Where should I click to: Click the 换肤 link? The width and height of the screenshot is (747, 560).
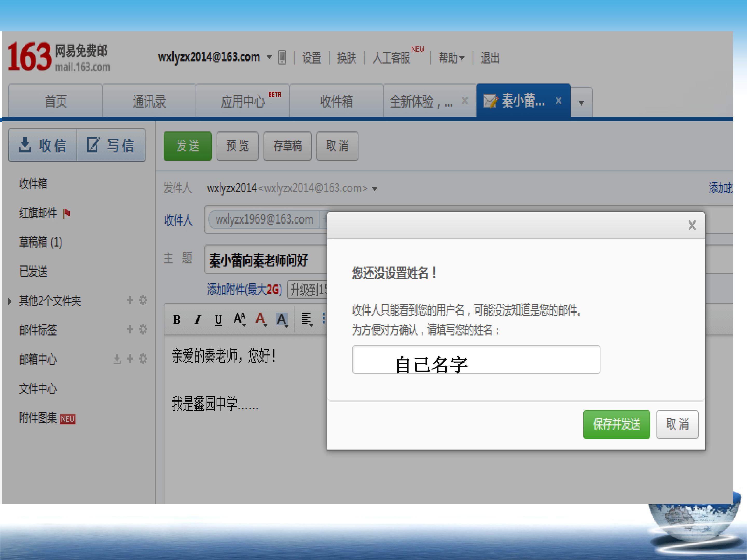tap(347, 58)
